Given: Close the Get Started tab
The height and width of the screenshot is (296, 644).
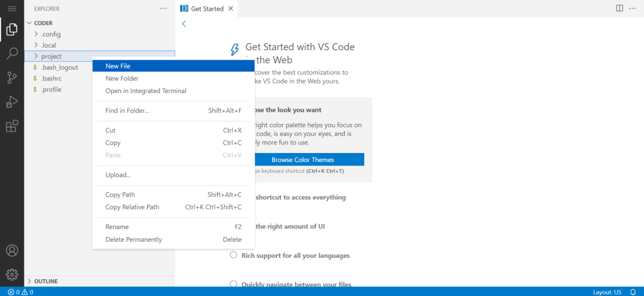Looking at the screenshot, I should point(230,8).
